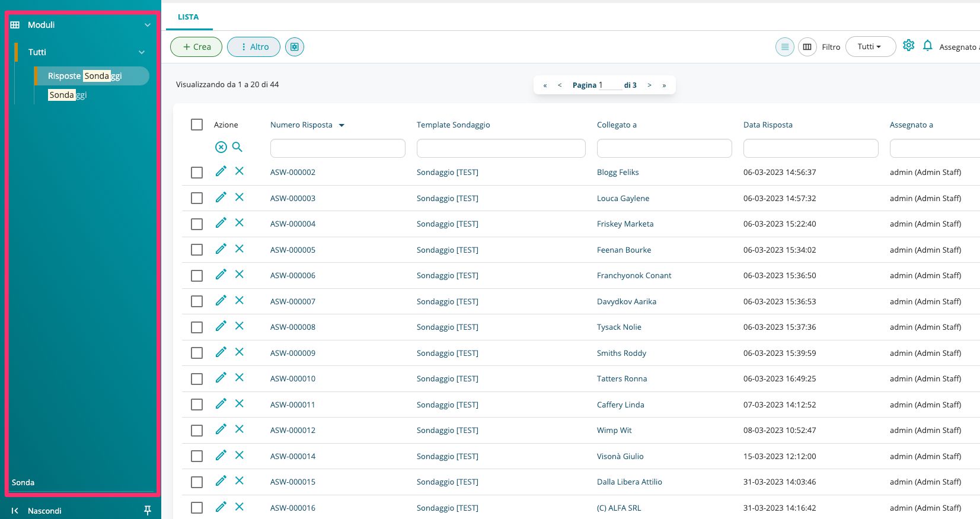Click the Moduli grid icon in the sidebar
This screenshot has width=980, height=519.
(x=15, y=25)
